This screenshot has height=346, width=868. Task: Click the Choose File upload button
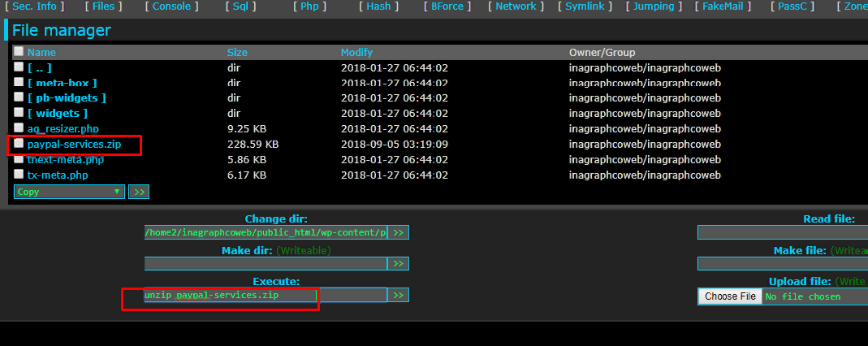pyautogui.click(x=730, y=296)
